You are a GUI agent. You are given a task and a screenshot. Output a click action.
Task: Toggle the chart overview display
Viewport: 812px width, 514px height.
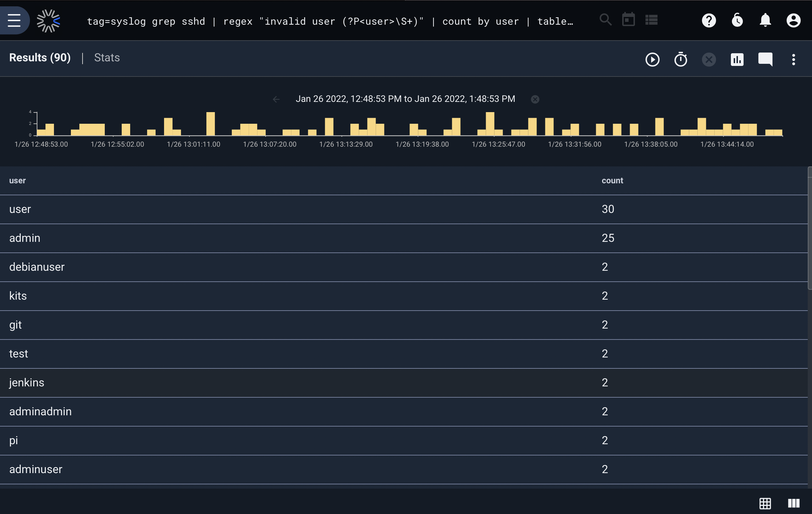pyautogui.click(x=737, y=60)
